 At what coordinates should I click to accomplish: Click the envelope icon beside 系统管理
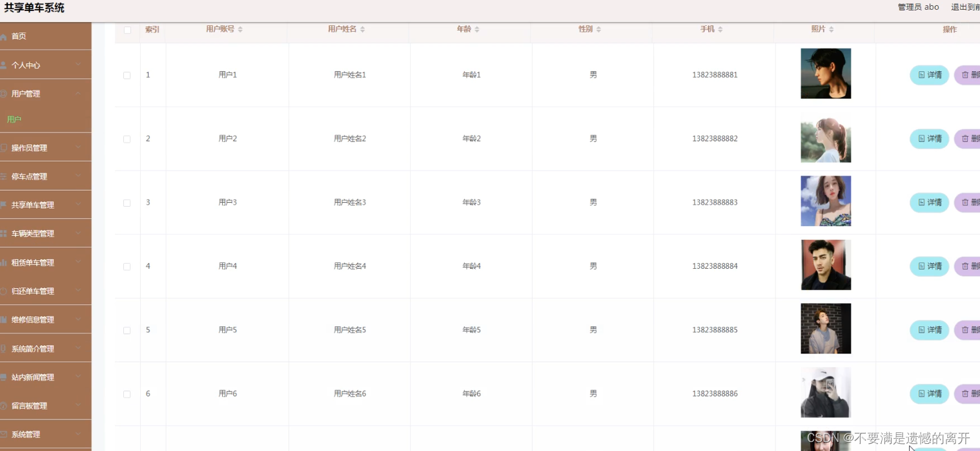(x=3, y=434)
